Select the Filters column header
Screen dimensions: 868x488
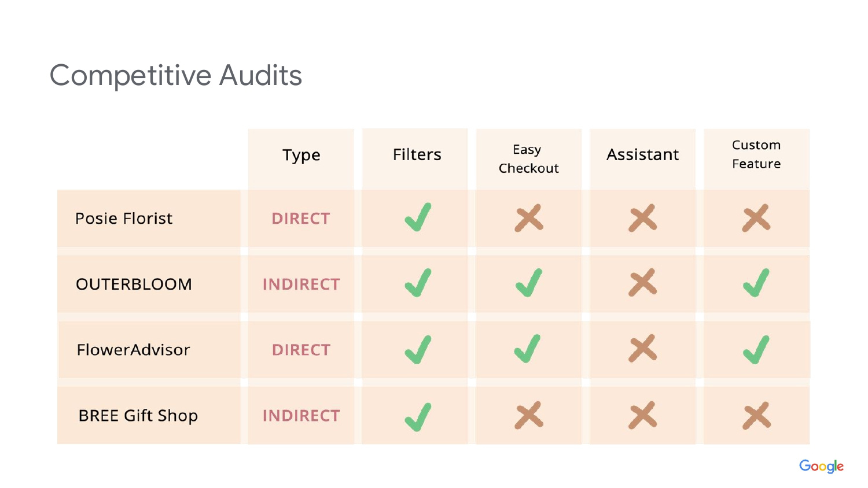(417, 155)
